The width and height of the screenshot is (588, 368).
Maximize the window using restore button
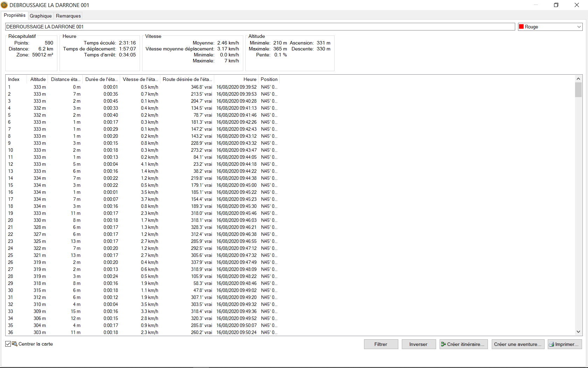[556, 5]
